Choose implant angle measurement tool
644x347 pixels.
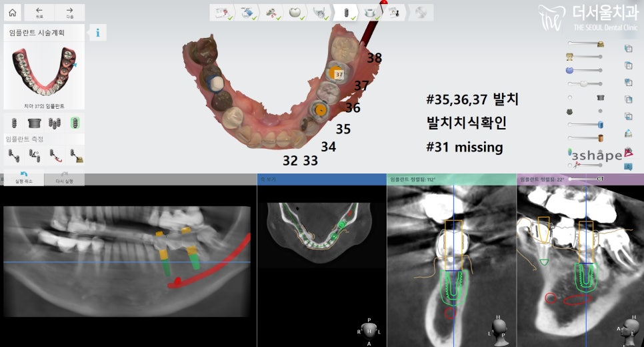pos(33,155)
